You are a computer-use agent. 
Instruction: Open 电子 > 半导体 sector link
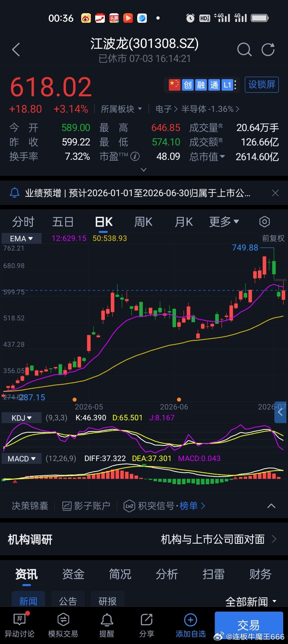click(197, 109)
